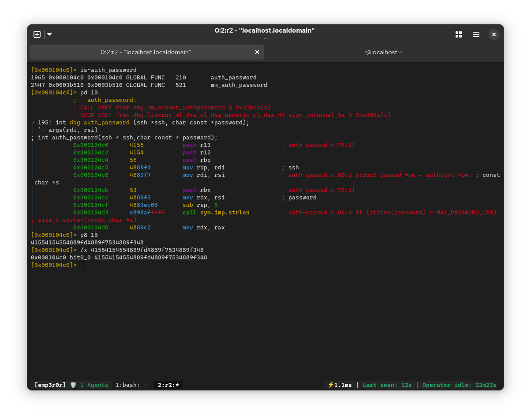The height and width of the screenshot is (420, 531).
Task: Switch to the r@localhost:~ tab
Action: click(383, 52)
